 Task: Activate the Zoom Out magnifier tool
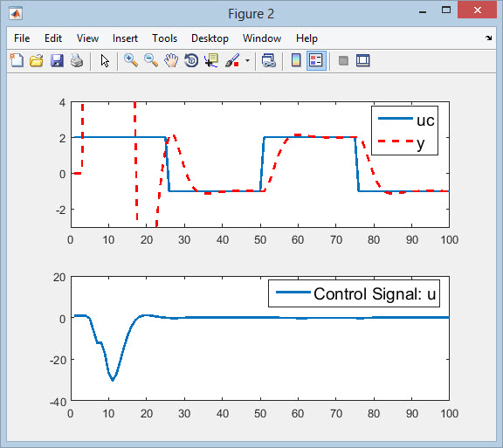coord(151,60)
